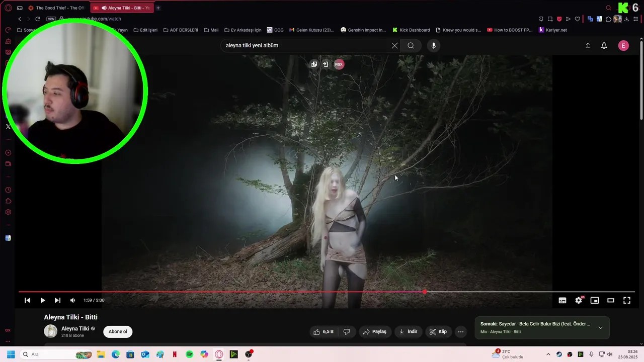This screenshot has height=362, width=644.
Task: Switch to The Good Thief tab
Action: coord(56,8)
